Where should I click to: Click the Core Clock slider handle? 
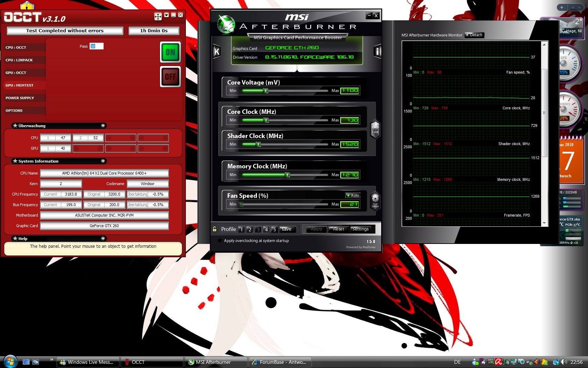point(266,120)
